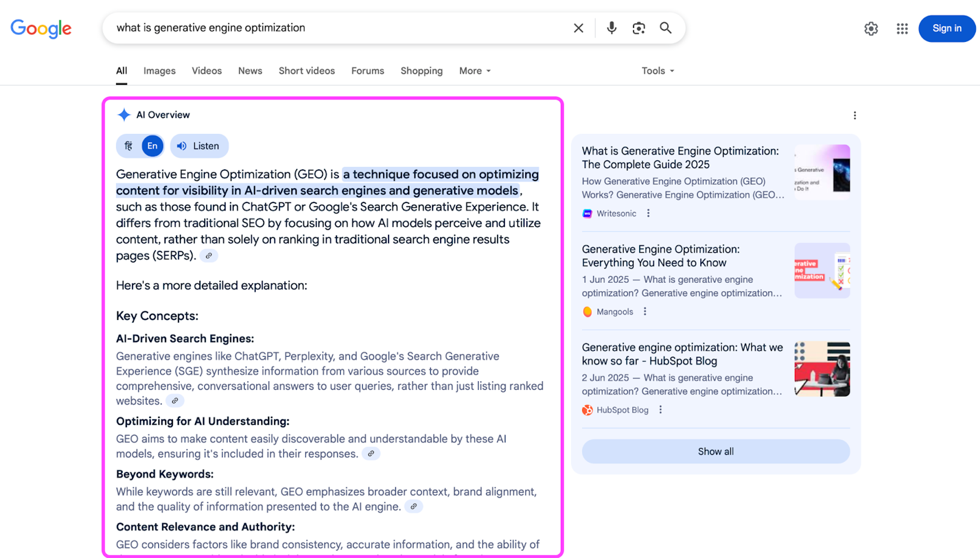The image size is (980, 558).
Task: Expand the Tools dropdown
Action: point(658,71)
